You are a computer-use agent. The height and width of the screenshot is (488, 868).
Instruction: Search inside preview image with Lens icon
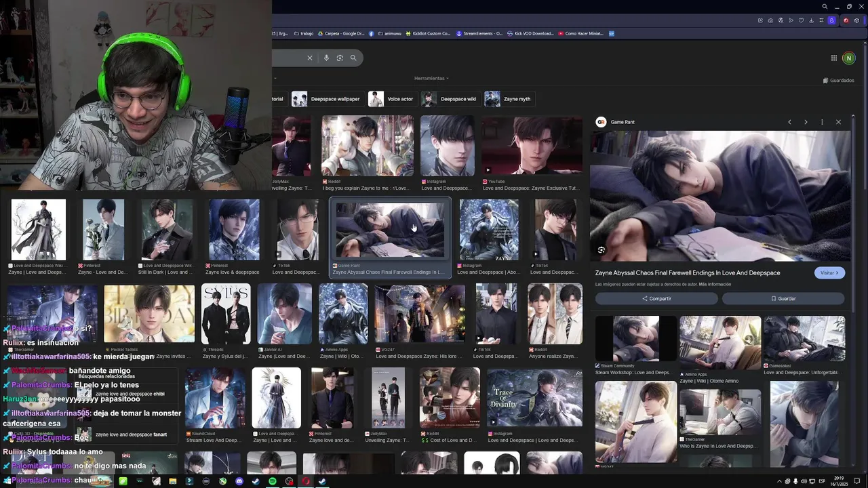point(601,250)
